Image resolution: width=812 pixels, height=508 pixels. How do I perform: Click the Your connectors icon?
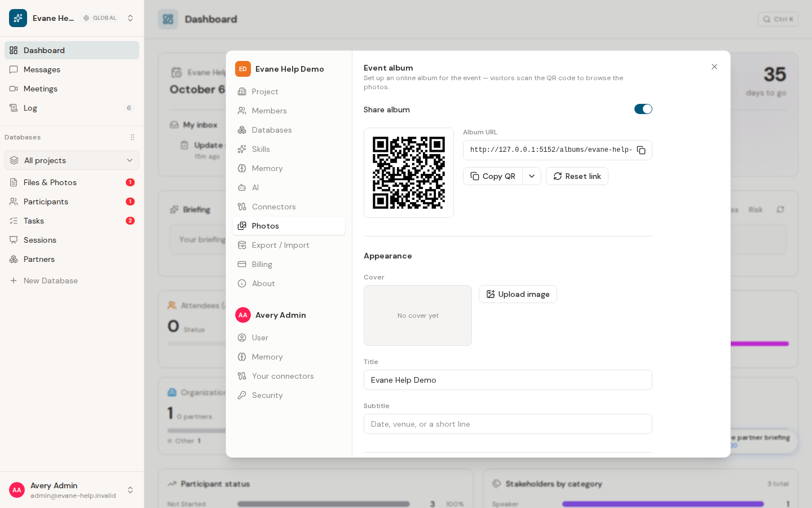point(242,376)
